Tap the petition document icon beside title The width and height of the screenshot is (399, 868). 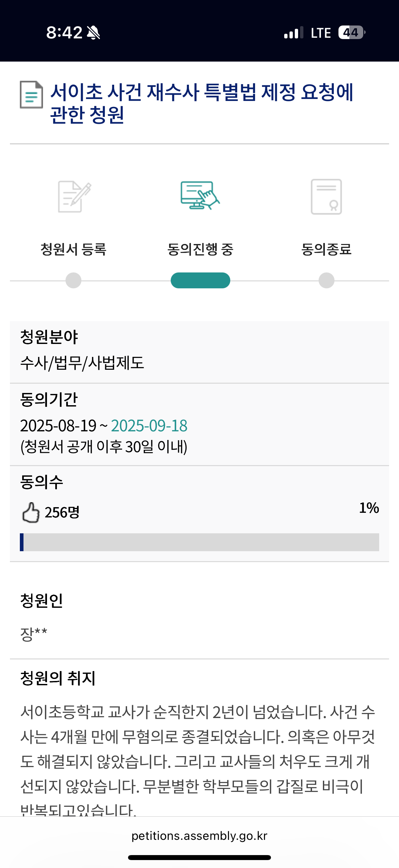click(31, 95)
